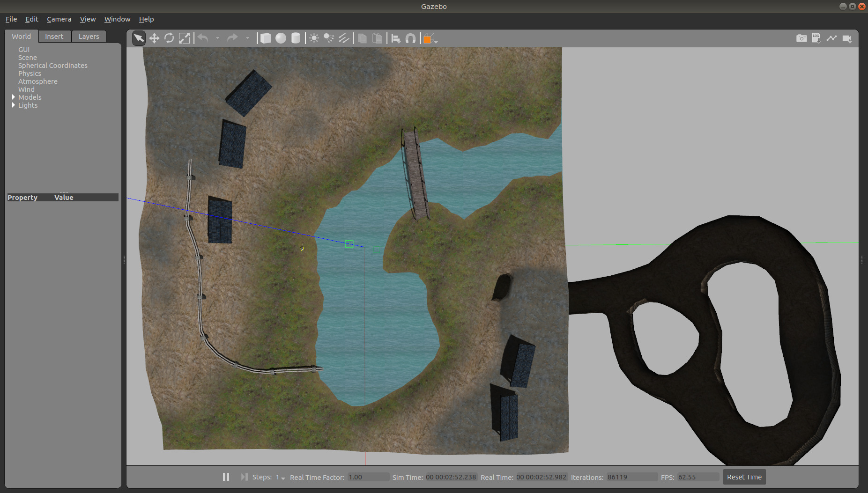Toggle the snap magnet tool

pyautogui.click(x=410, y=38)
